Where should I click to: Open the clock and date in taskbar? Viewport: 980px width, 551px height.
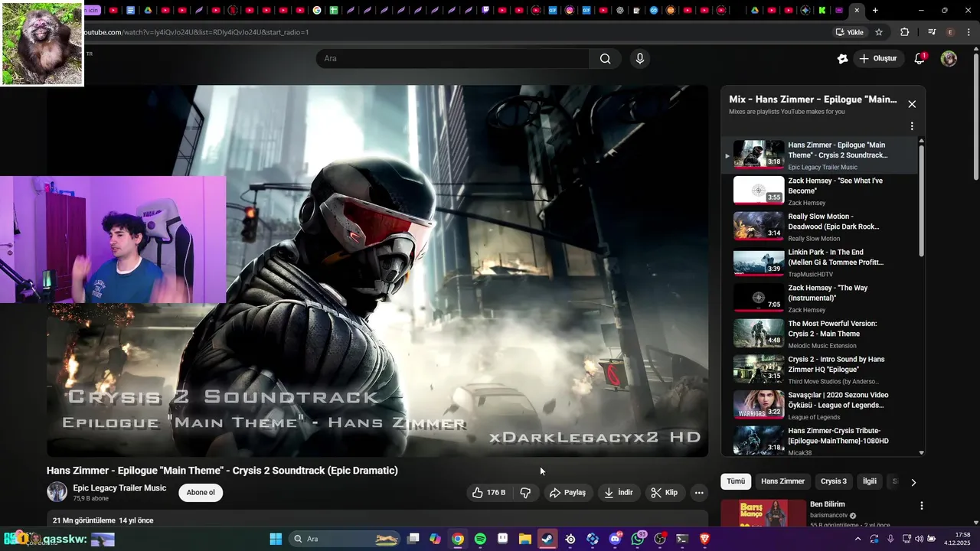coord(957,539)
